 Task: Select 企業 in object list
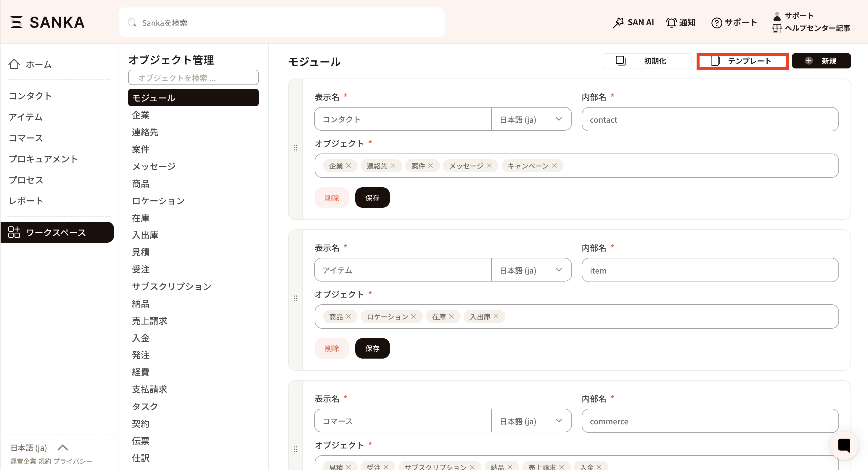click(x=141, y=115)
